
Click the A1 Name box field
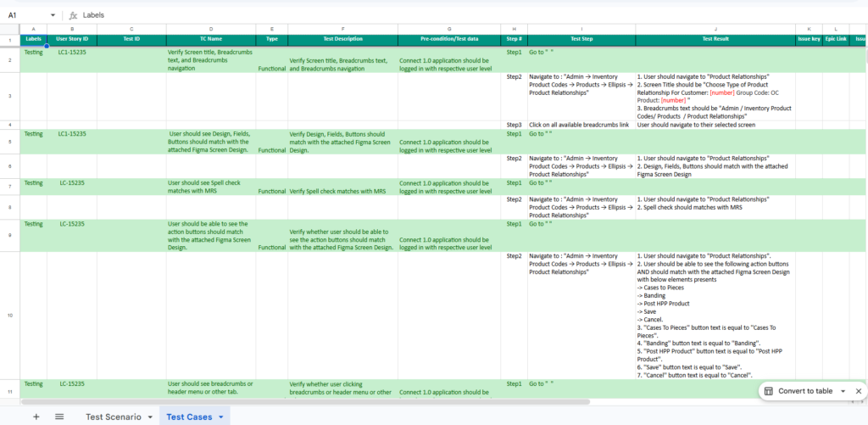(24, 15)
